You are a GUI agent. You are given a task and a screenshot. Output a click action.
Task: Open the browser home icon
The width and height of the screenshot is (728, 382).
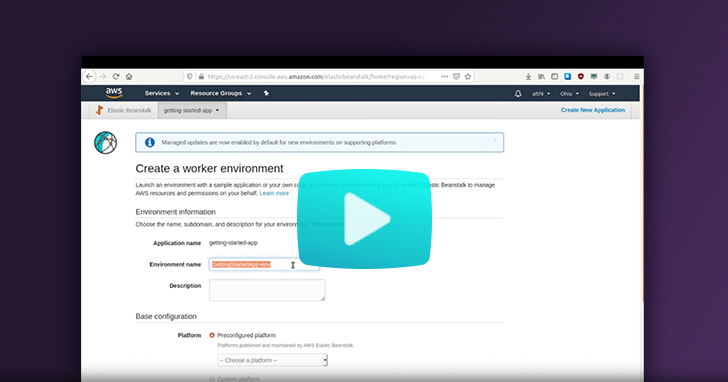coord(129,77)
